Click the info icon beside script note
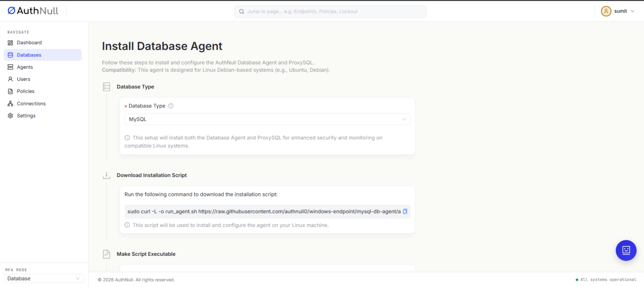This screenshot has width=644, height=287. click(x=127, y=225)
